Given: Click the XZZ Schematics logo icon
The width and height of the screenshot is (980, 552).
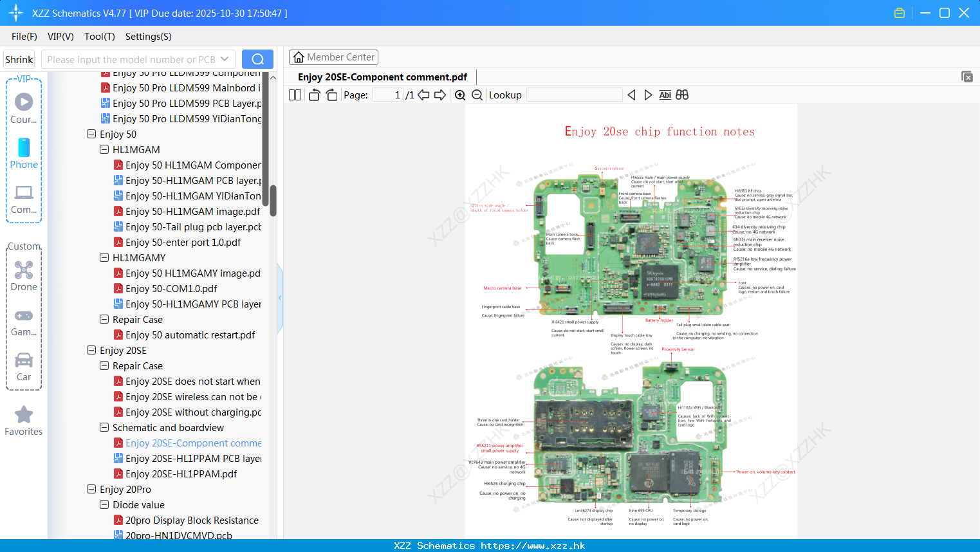Looking at the screenshot, I should tap(16, 13).
